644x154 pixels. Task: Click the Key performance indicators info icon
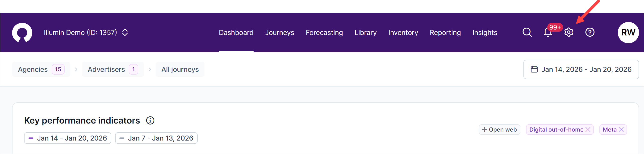(150, 120)
